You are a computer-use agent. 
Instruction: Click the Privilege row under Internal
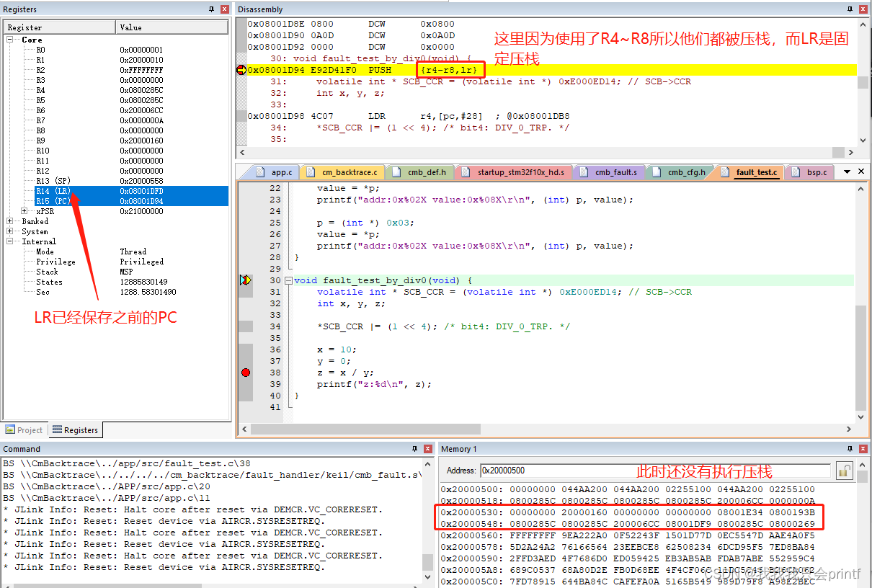(115, 262)
